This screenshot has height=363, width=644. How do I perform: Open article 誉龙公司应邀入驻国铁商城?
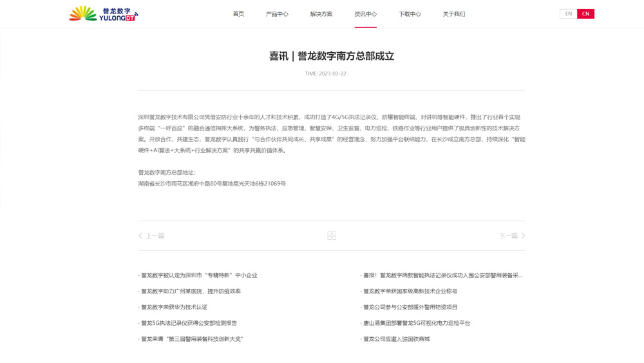395,339
